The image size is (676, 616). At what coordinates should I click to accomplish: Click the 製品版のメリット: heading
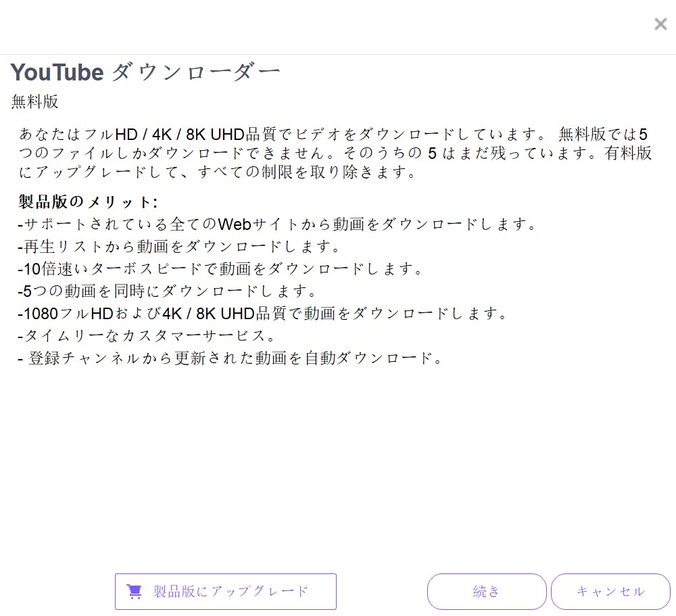click(x=88, y=202)
